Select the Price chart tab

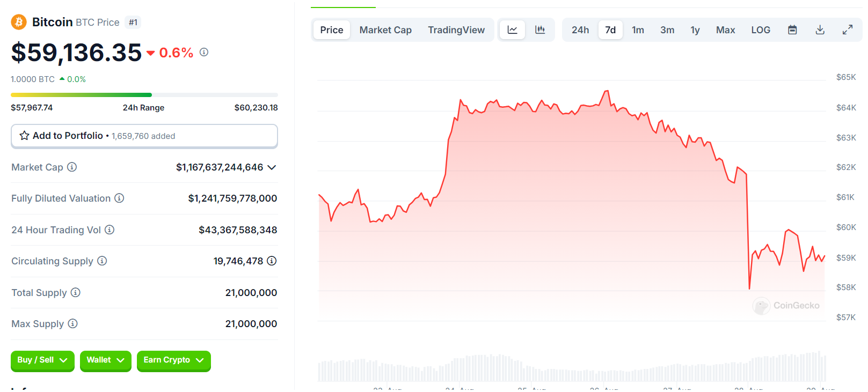[x=332, y=30]
